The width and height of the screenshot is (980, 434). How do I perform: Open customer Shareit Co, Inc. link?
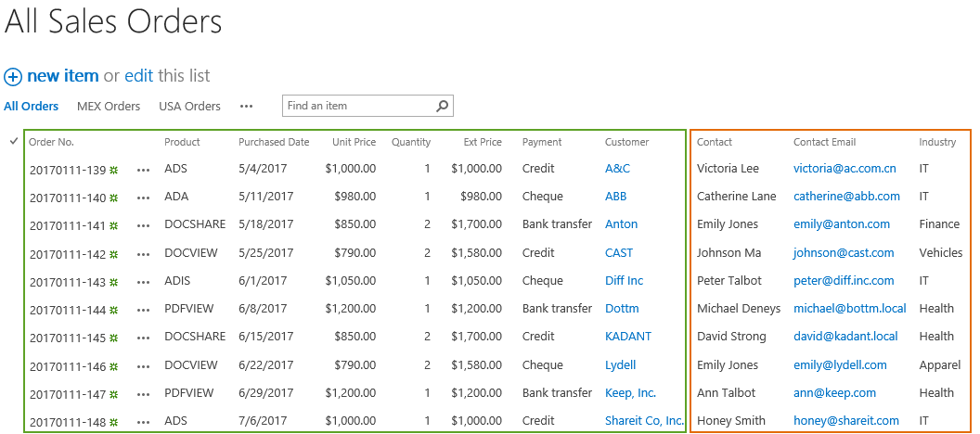click(644, 421)
